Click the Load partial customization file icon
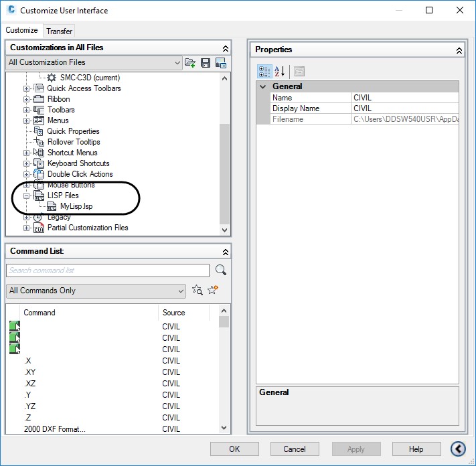This screenshot has height=466, width=476. tap(190, 63)
